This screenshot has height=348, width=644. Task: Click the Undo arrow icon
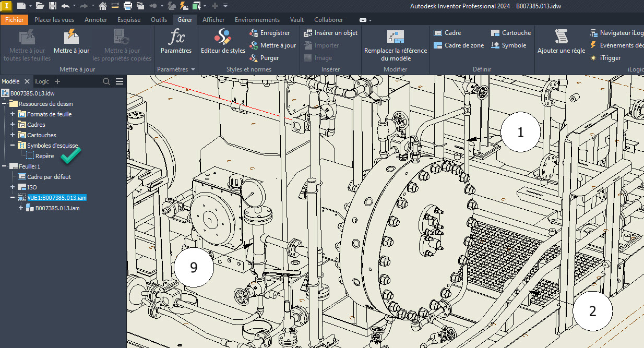[65, 6]
